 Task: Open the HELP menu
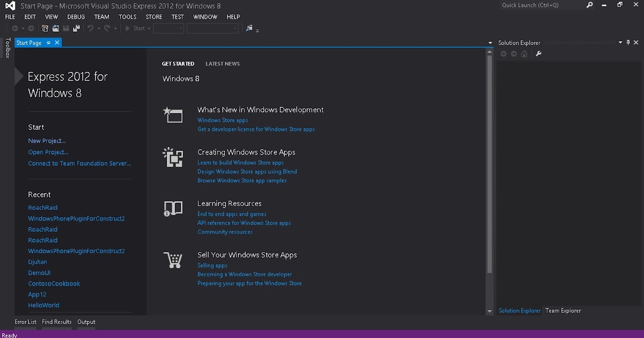tap(233, 17)
